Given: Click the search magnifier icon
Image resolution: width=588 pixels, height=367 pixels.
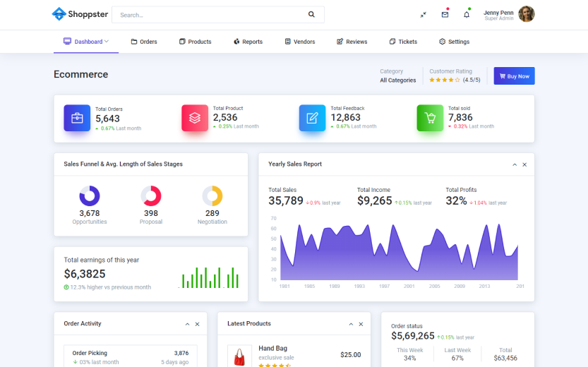Looking at the screenshot, I should click(311, 15).
